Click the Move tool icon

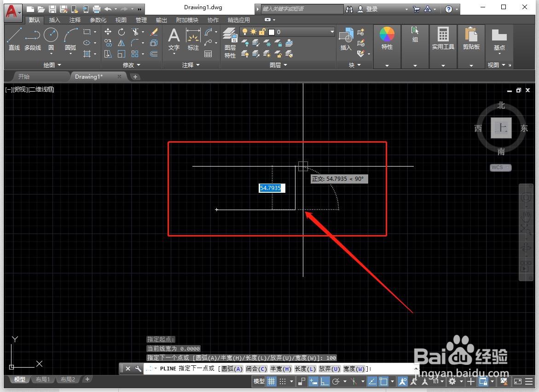[x=108, y=32]
